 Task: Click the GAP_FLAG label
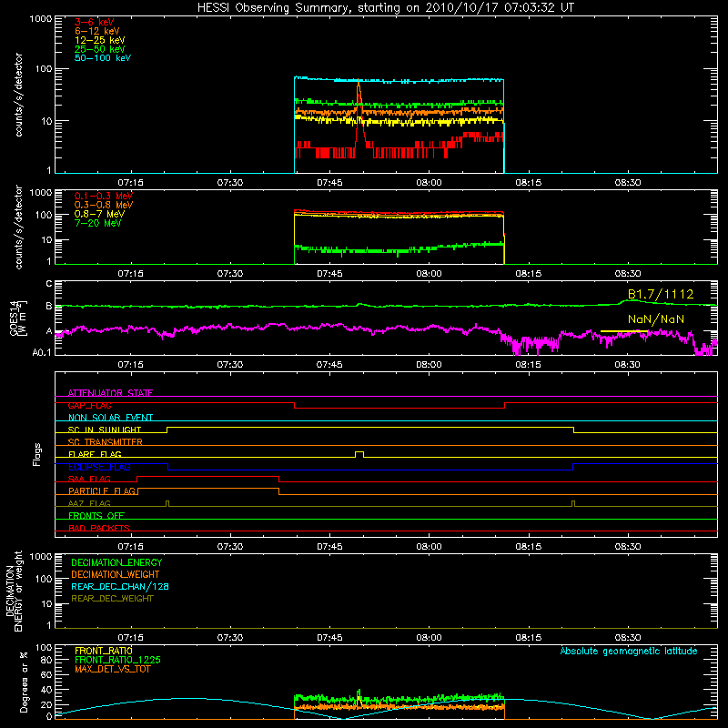pyautogui.click(x=89, y=405)
